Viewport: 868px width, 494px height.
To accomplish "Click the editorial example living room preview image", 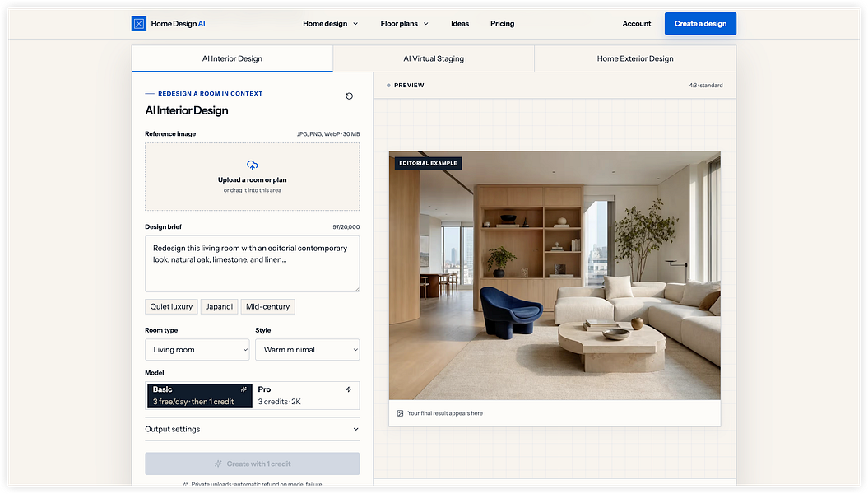I will (x=555, y=276).
